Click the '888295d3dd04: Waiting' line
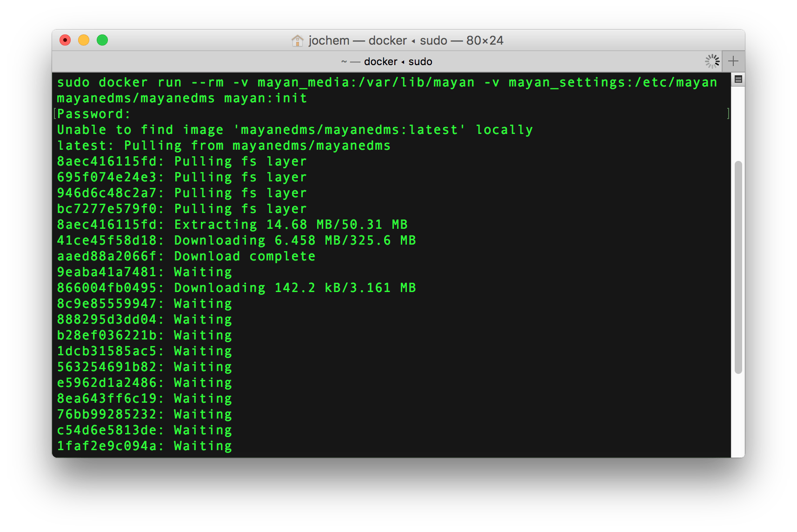797x532 pixels. [x=144, y=319]
